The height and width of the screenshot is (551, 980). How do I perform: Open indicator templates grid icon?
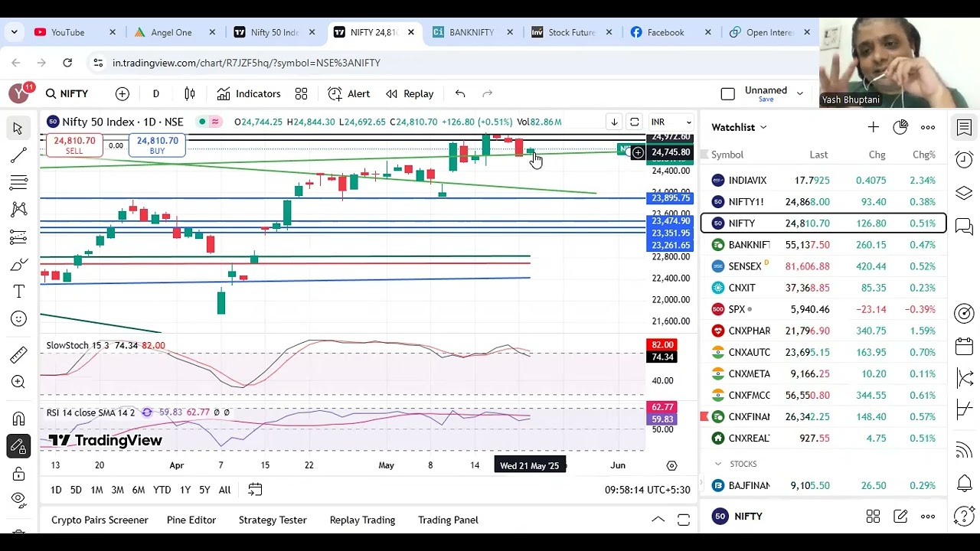tap(301, 93)
